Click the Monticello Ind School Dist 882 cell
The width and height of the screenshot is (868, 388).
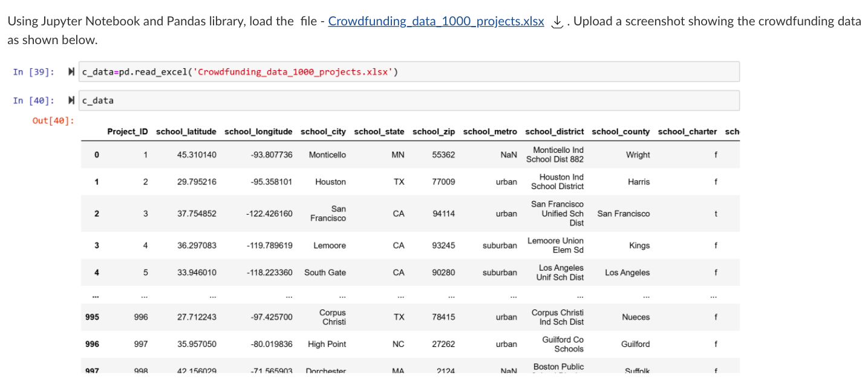[555, 155]
